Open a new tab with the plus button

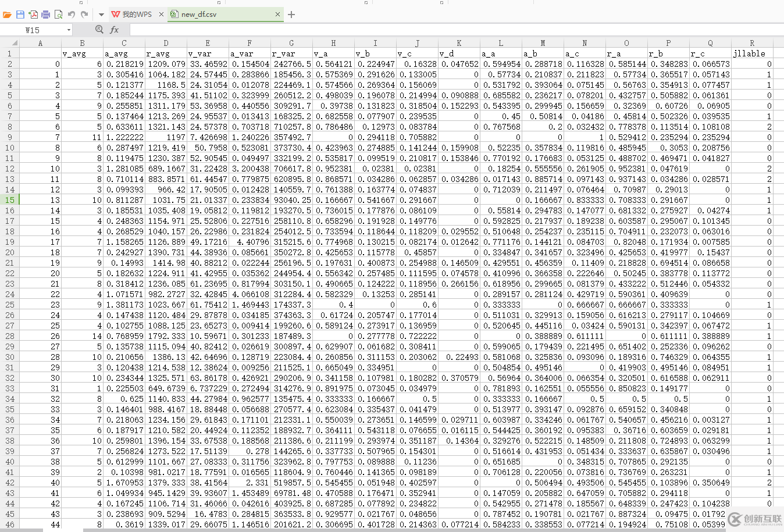(291, 14)
